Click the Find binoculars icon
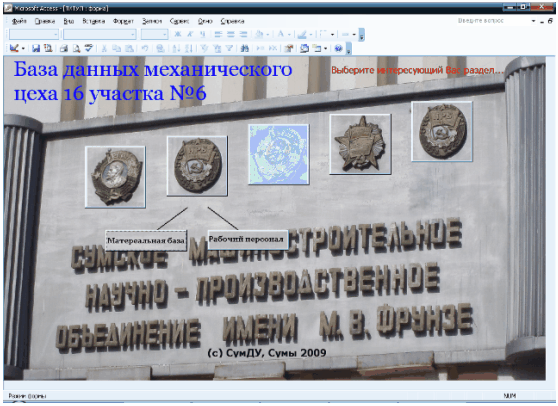The height and width of the screenshot is (406, 558). (x=244, y=48)
